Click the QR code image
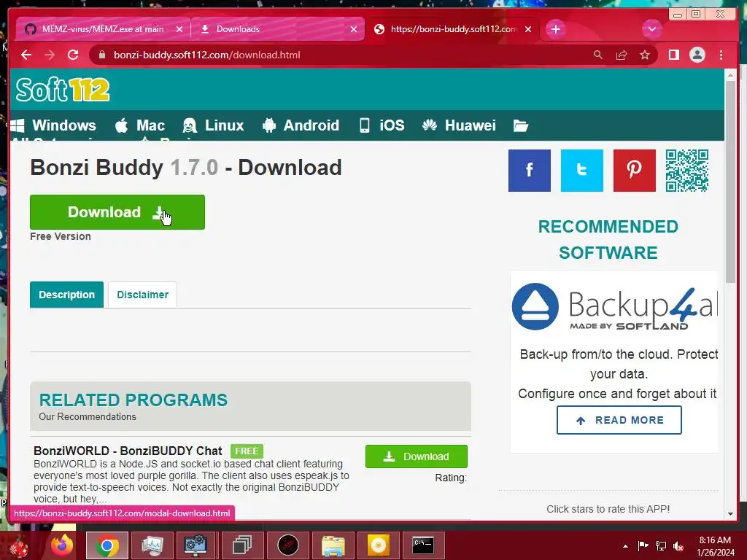Viewport: 747px width, 560px height. (687, 171)
